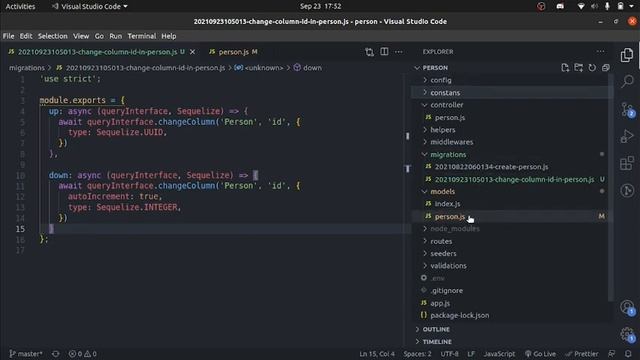Split the editor with the split icon
The image size is (640, 360).
384,51
